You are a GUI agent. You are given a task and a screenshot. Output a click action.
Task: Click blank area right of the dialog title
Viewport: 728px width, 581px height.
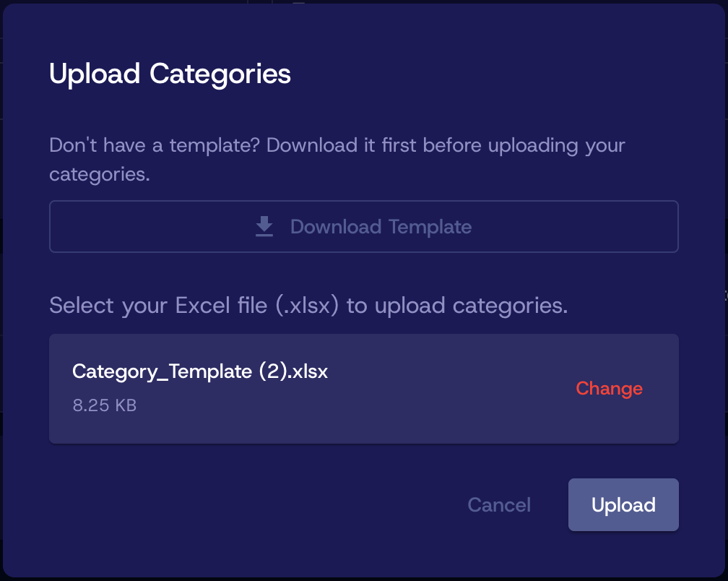click(506, 74)
